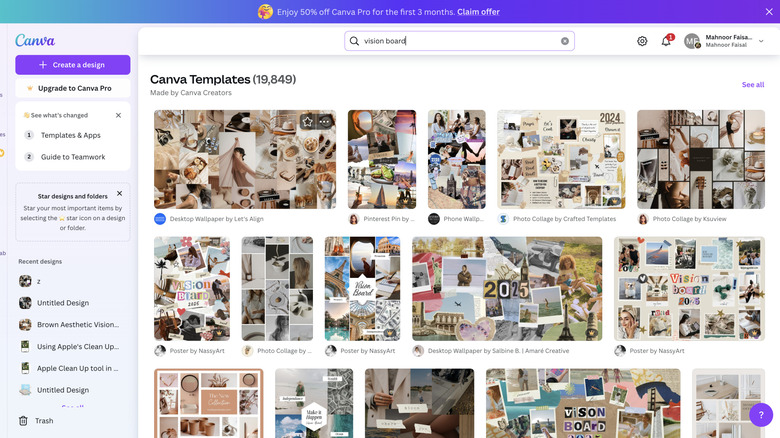Close the See what's changed panel

pyautogui.click(x=118, y=115)
